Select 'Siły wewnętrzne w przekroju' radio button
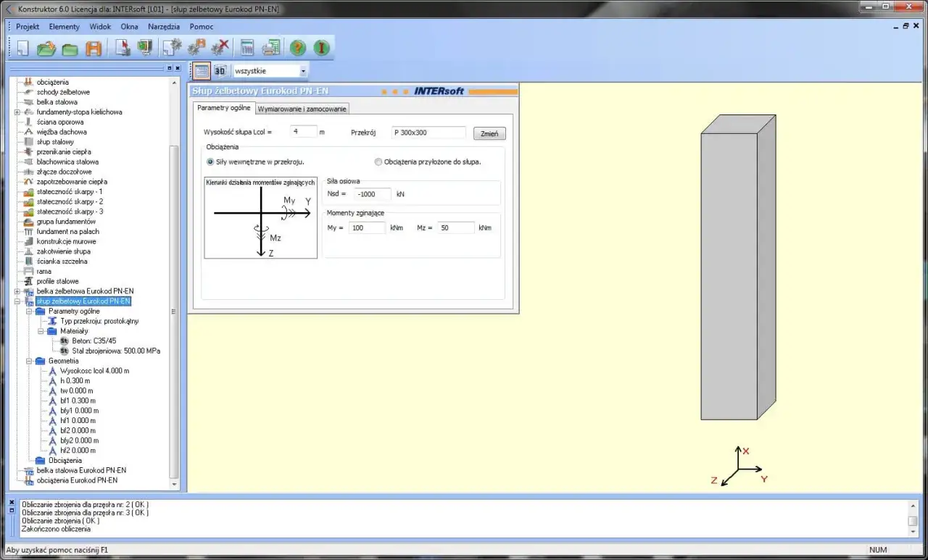The width and height of the screenshot is (928, 560). (x=211, y=162)
